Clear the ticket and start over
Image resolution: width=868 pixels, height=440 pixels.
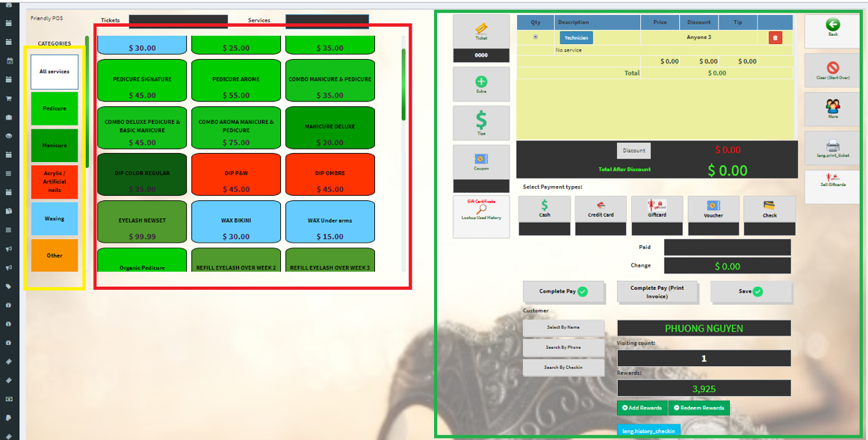pyautogui.click(x=833, y=70)
